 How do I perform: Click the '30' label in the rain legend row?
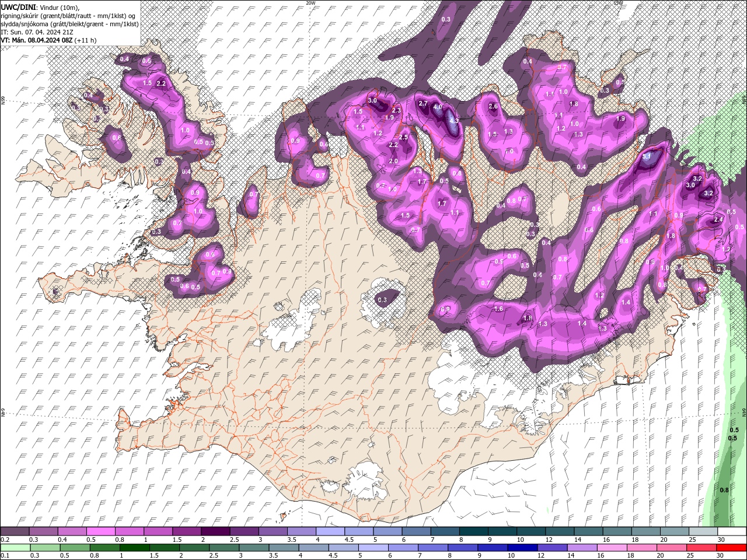point(720,555)
